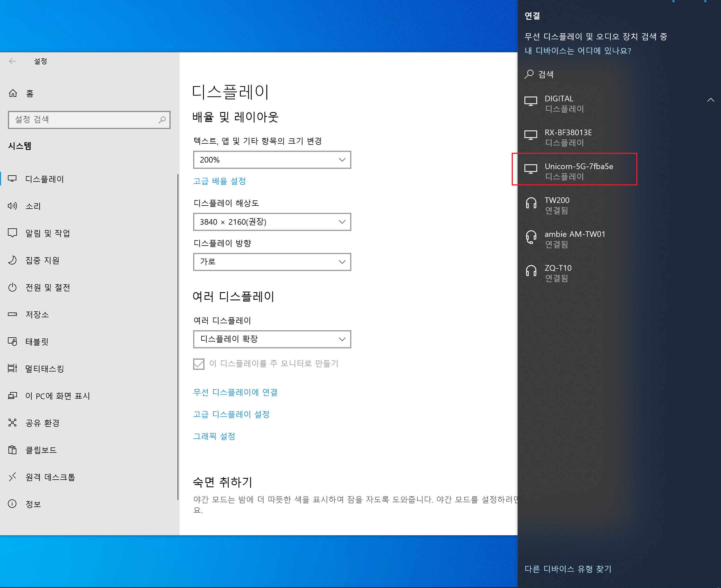Click the 정보 info icon
Viewport: 721px width, 588px height.
[x=12, y=504]
